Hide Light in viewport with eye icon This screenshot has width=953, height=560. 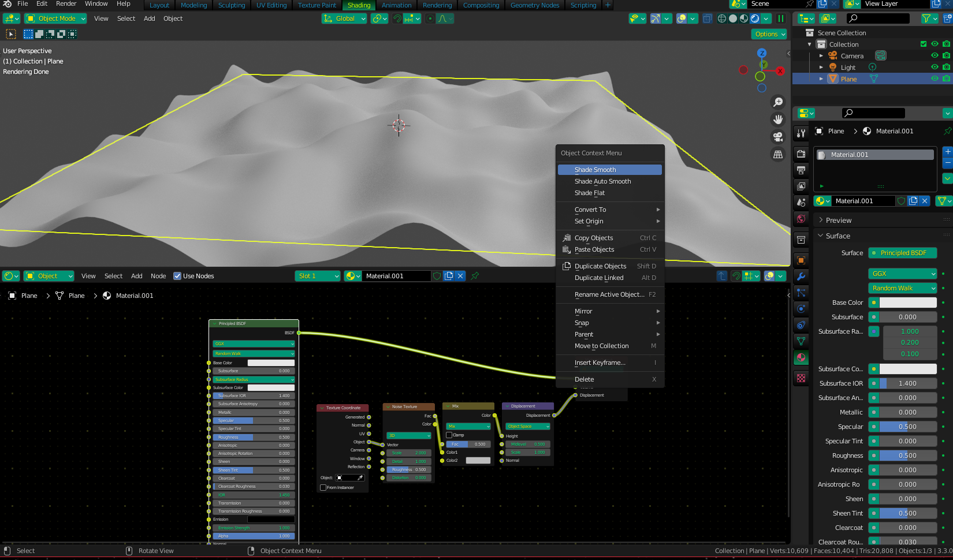tap(935, 68)
